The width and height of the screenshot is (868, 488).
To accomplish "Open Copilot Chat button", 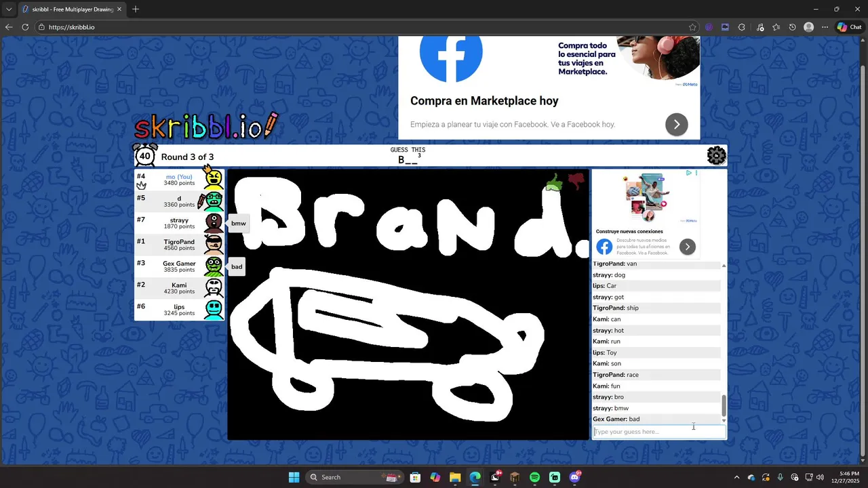I will 849,27.
